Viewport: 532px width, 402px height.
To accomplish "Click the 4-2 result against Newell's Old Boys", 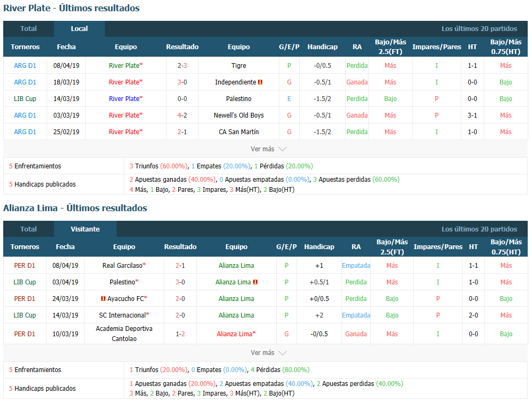I will click(182, 115).
